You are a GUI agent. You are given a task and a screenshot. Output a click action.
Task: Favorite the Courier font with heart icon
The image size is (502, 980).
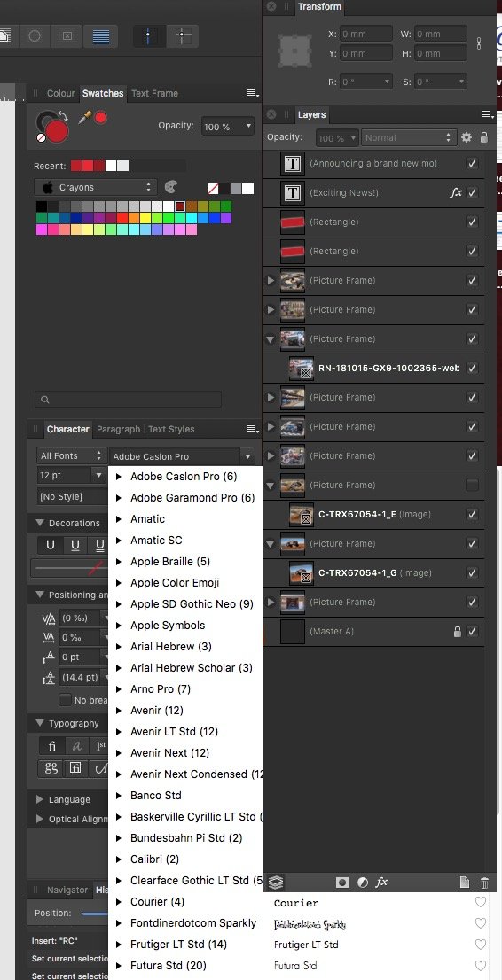(480, 903)
